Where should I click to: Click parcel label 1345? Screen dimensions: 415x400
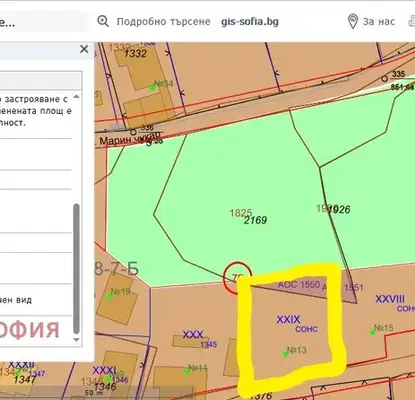(x=209, y=344)
